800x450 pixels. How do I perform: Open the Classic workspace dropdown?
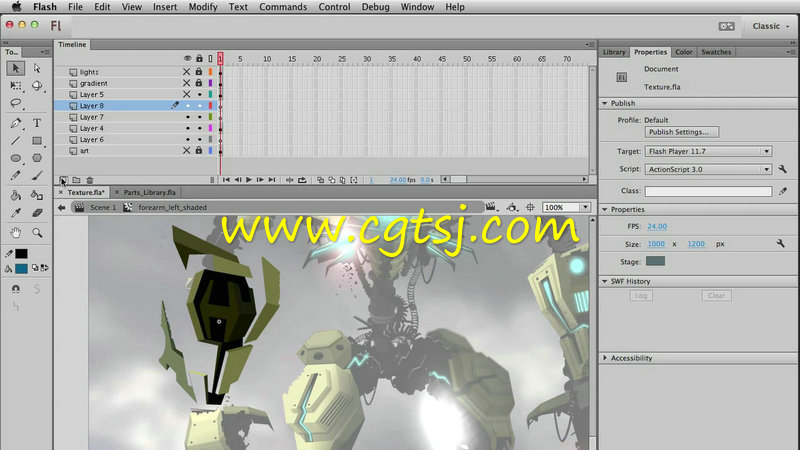coord(770,26)
